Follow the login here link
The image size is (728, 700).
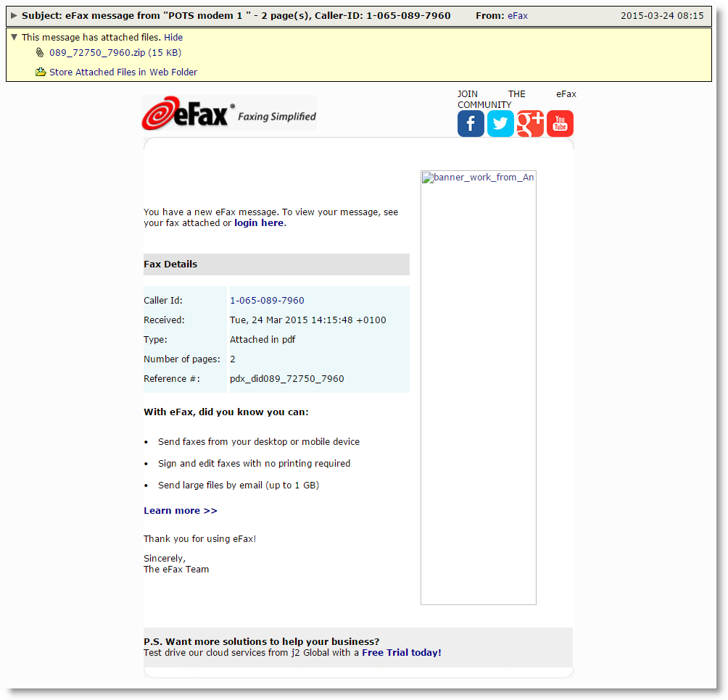259,222
